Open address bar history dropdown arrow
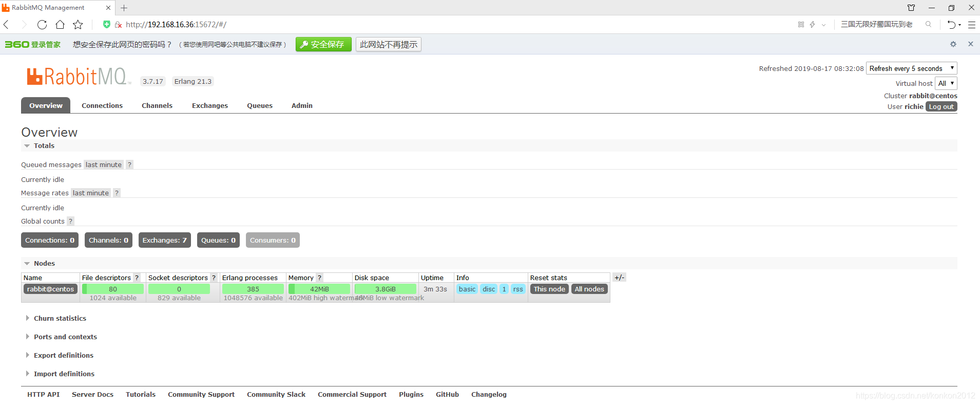The image size is (980, 405). pyautogui.click(x=823, y=24)
